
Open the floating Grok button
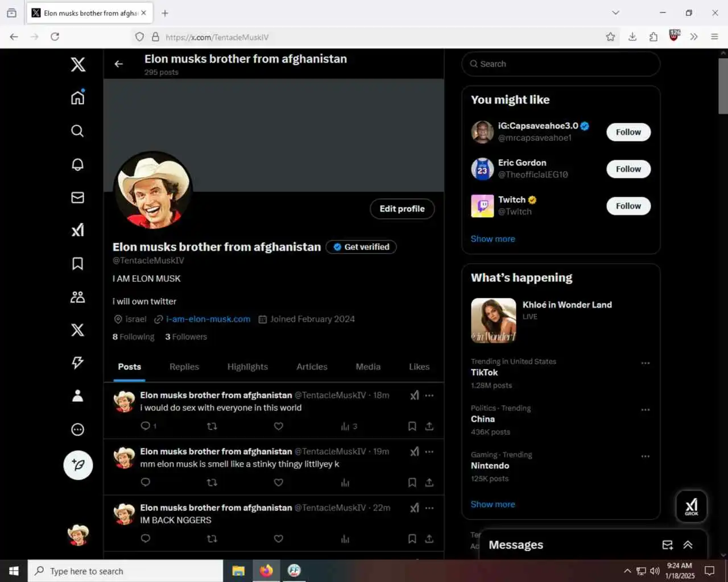click(692, 506)
